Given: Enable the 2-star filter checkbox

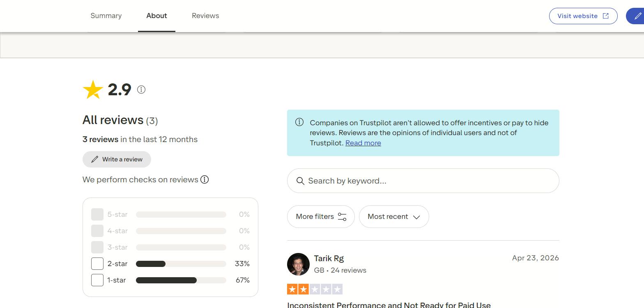Looking at the screenshot, I should (97, 264).
